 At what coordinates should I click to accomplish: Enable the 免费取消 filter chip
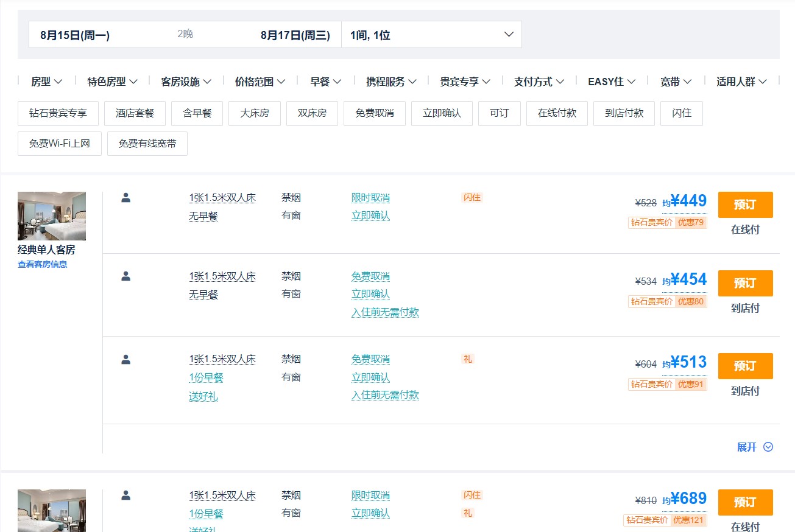(374, 114)
